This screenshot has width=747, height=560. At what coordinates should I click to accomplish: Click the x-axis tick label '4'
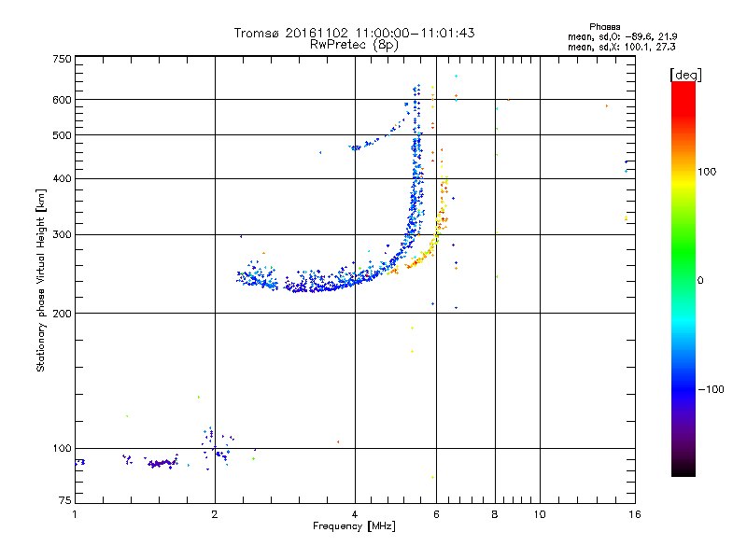click(355, 514)
